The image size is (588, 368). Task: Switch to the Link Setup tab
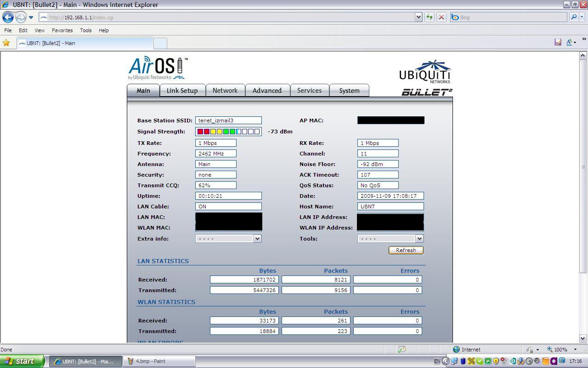pos(182,91)
